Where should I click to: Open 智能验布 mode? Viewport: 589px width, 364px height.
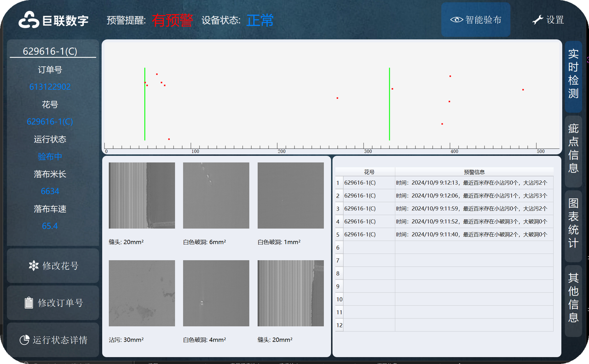(476, 20)
